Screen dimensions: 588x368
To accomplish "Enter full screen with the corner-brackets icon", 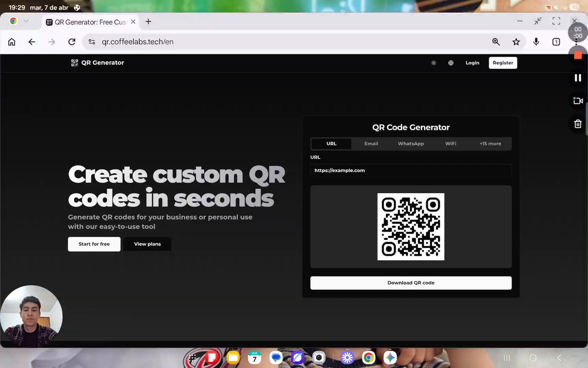I will [556, 21].
